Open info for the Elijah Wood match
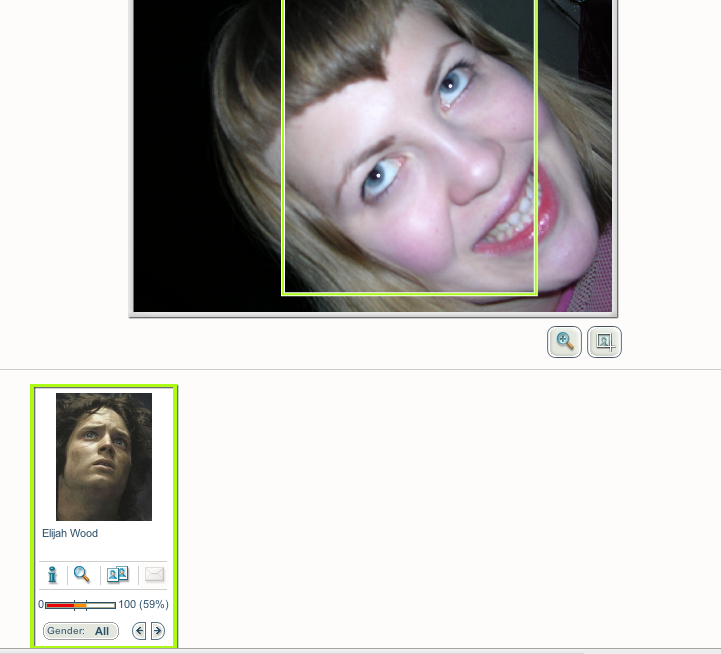Image resolution: width=721 pixels, height=654 pixels. click(53, 575)
